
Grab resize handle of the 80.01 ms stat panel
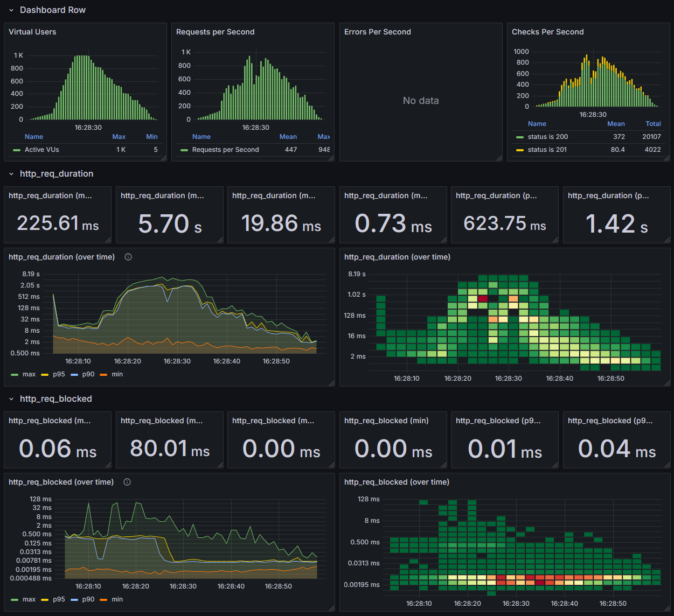tap(220, 465)
